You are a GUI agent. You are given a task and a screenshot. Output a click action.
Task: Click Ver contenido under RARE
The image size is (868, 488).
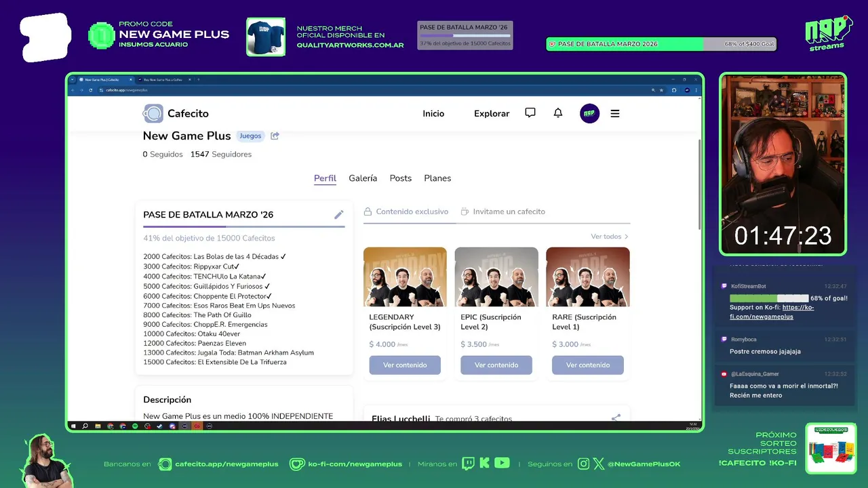click(588, 365)
